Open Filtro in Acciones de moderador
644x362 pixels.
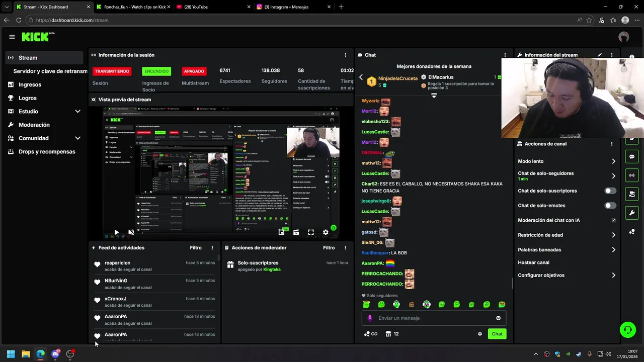click(329, 248)
